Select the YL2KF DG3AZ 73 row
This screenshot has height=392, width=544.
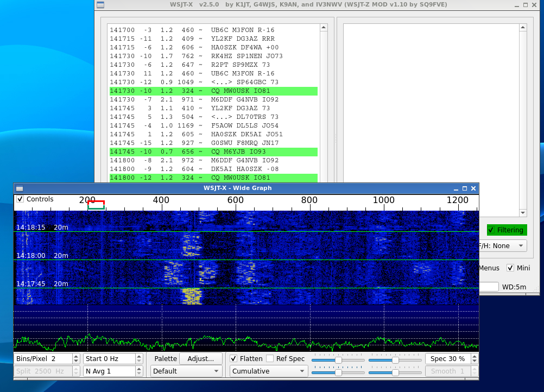(213, 108)
